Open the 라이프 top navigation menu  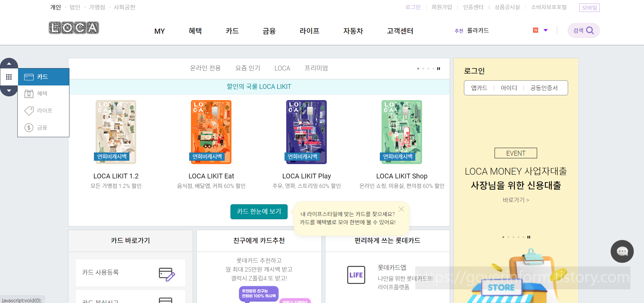pos(309,31)
